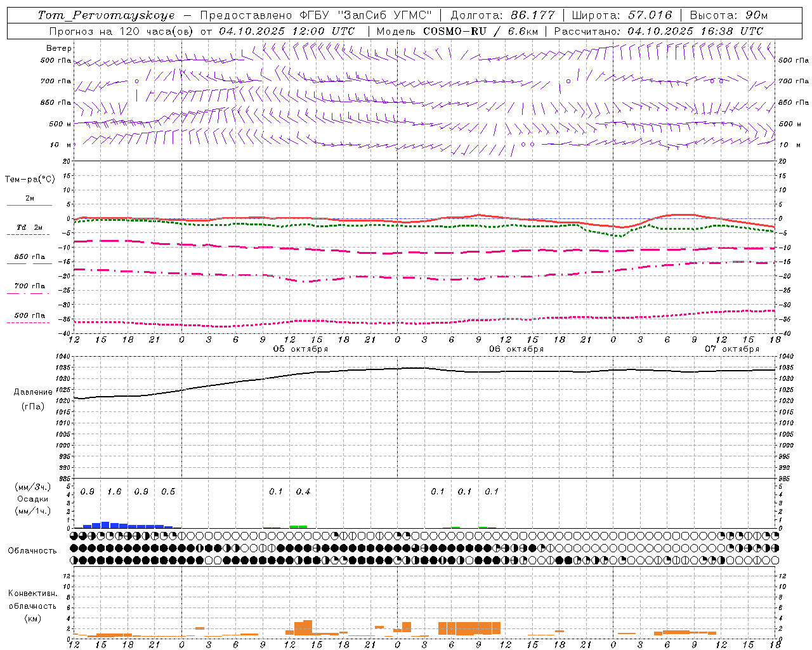
Task: Click the '06 октября' date label
Action: (516, 348)
